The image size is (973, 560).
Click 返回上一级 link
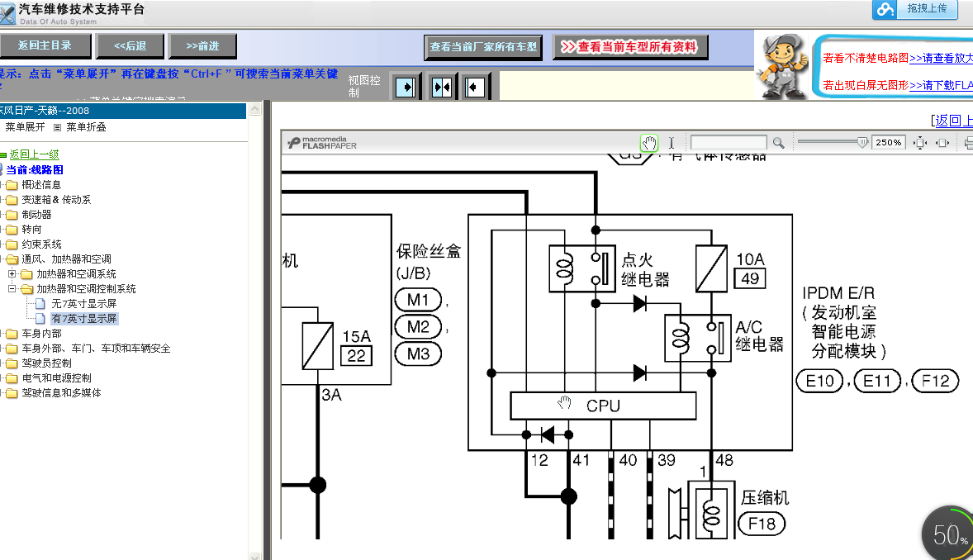[x=34, y=154]
